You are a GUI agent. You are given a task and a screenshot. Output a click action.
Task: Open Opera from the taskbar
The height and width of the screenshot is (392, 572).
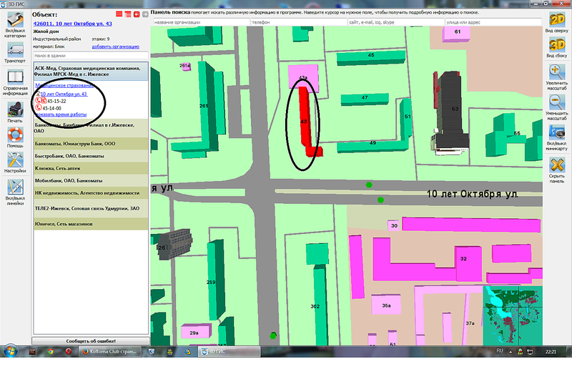click(68, 351)
